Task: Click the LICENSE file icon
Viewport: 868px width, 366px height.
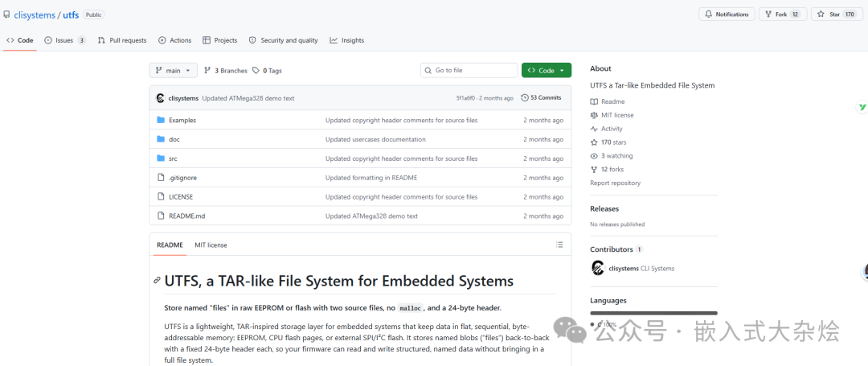Action: pyautogui.click(x=161, y=197)
